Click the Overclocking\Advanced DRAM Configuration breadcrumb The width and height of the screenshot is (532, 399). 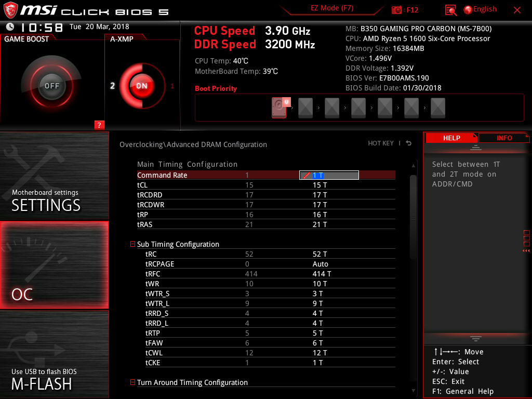click(x=193, y=144)
